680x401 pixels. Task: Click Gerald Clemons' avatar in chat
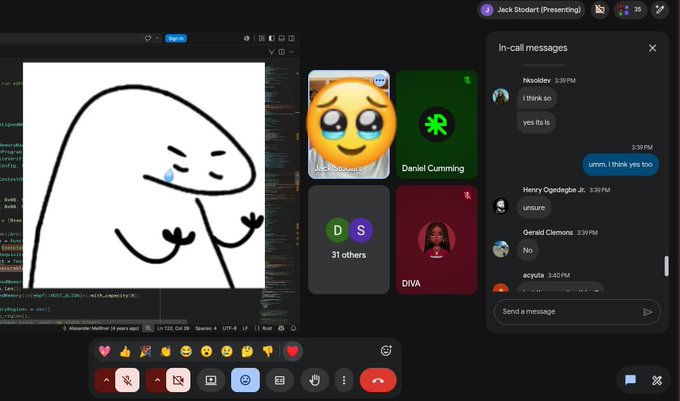500,249
